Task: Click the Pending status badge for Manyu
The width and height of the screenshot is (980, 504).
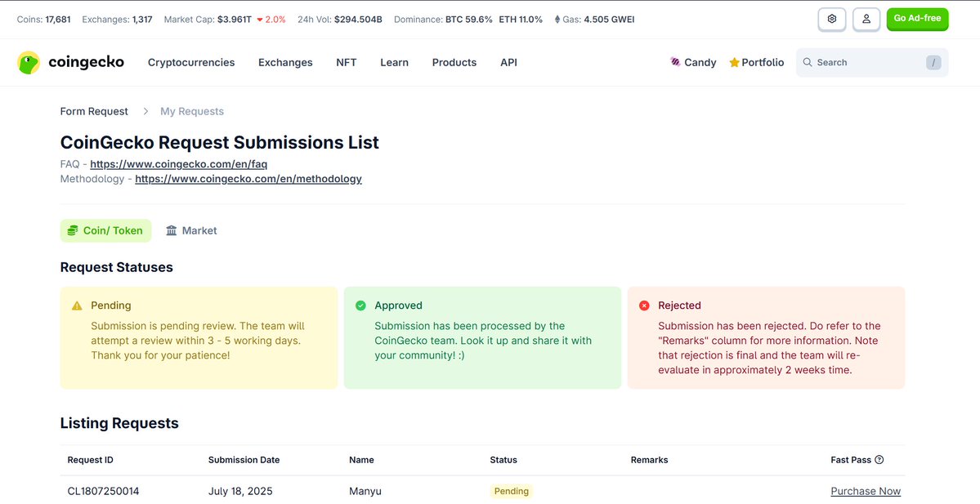Action: (x=511, y=492)
